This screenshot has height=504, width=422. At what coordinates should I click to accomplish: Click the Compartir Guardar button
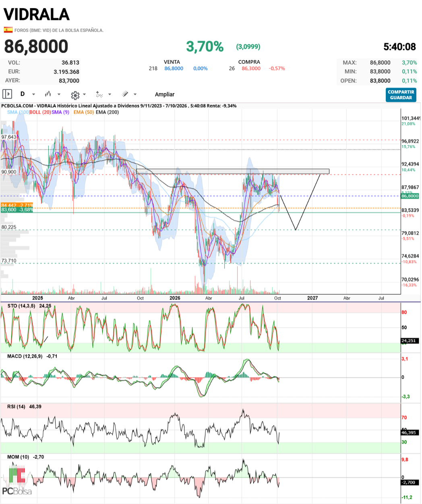[401, 95]
